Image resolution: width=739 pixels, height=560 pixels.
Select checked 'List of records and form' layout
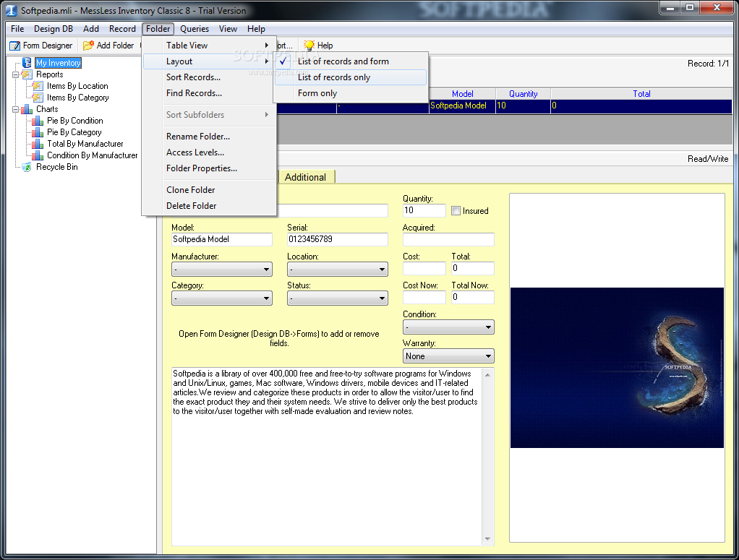point(351,61)
